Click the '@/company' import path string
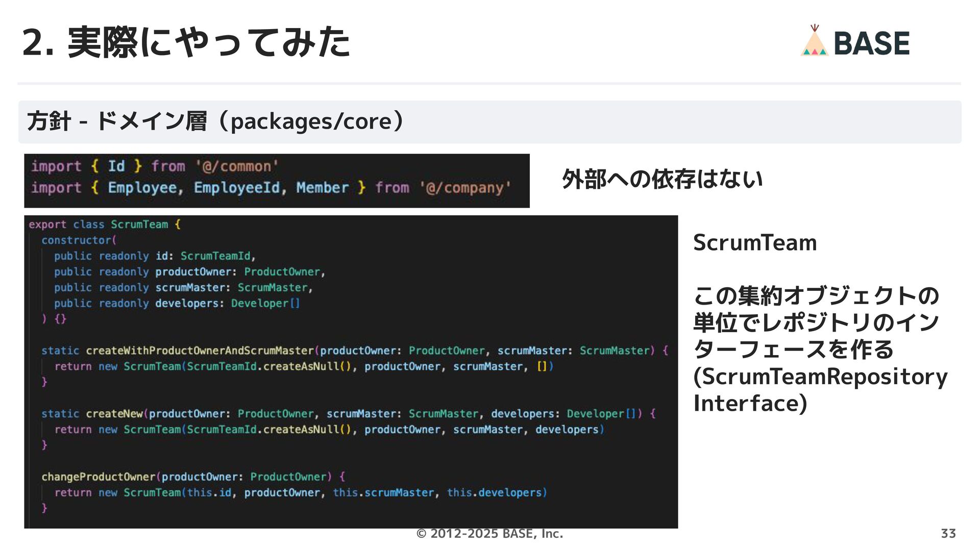The height and width of the screenshot is (551, 980). tap(464, 188)
